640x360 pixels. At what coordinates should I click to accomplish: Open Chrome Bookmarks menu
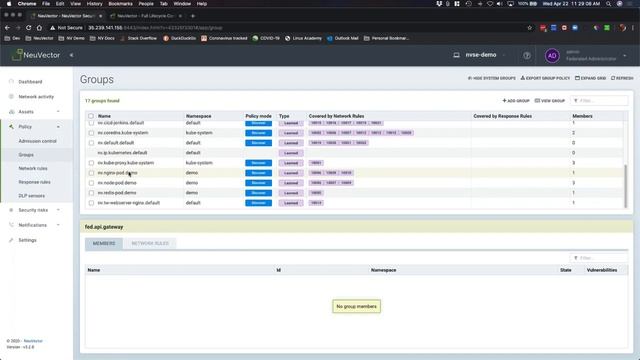click(x=120, y=4)
